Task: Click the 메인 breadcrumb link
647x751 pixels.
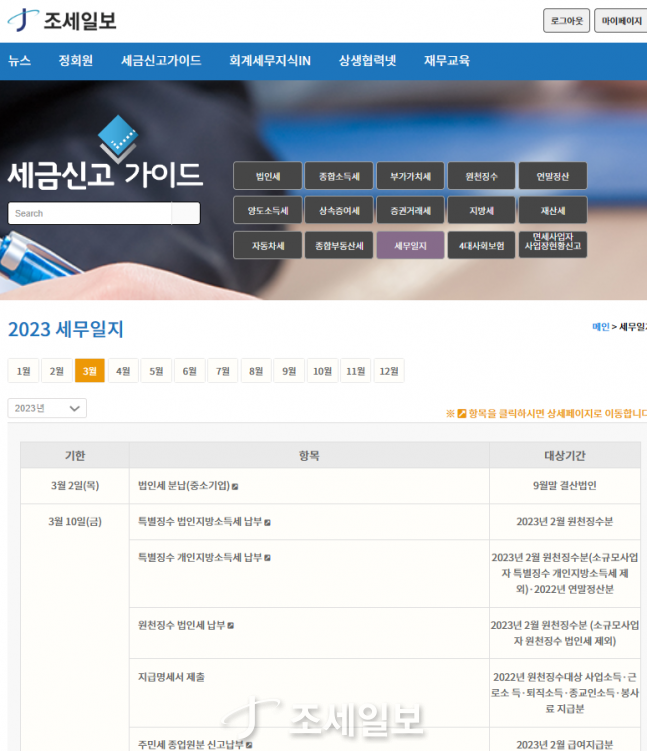Action: 600,327
